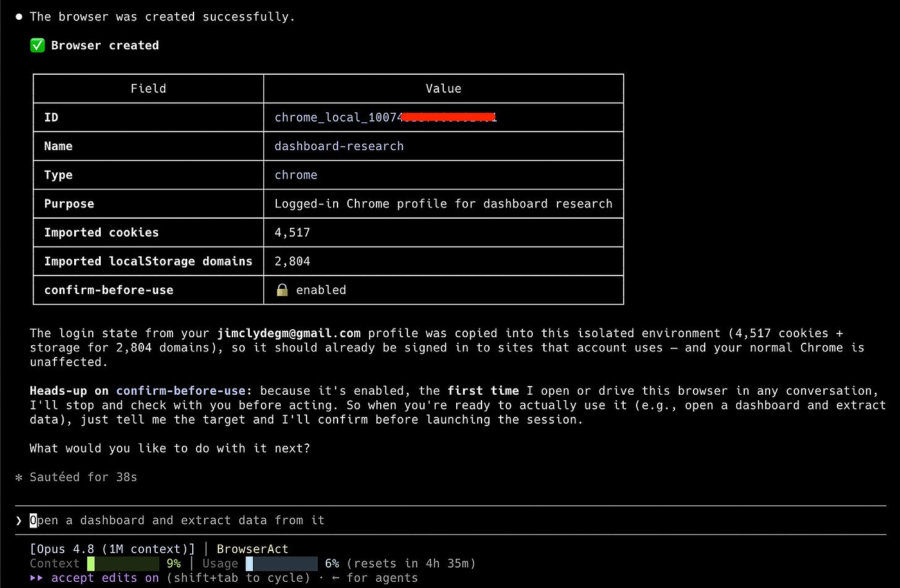Click the 'confirm-before-use' table field cell

148,290
